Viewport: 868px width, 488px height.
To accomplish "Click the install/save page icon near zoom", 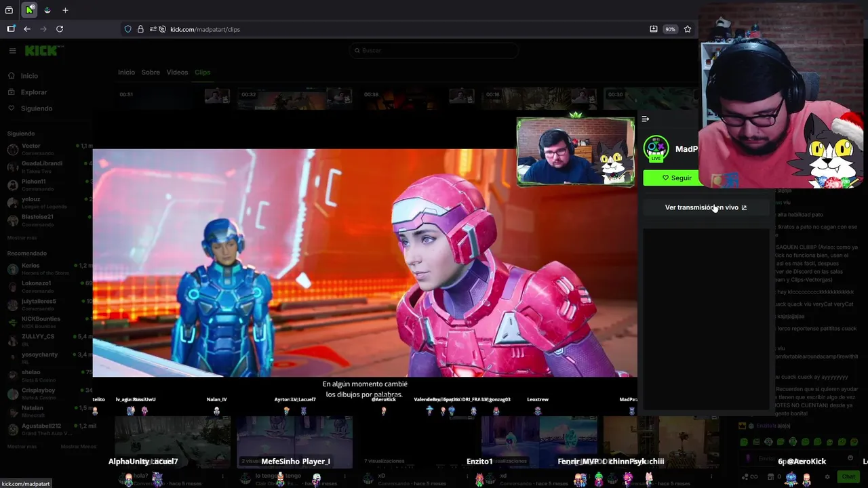I will point(653,29).
